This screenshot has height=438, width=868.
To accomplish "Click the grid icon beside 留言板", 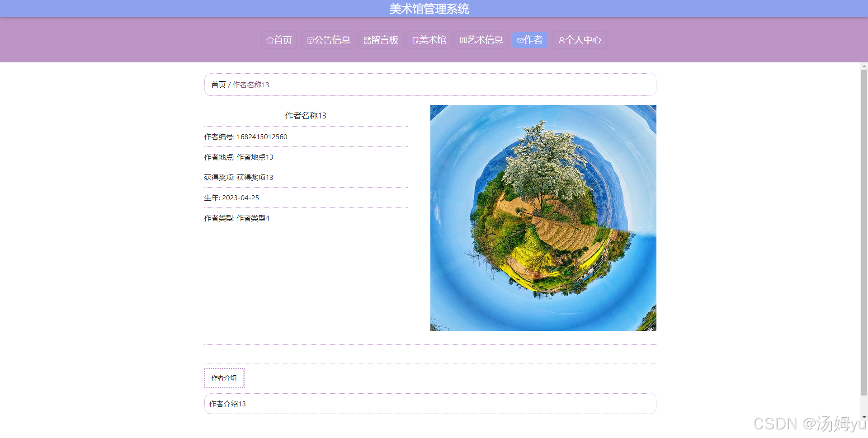I will tap(367, 40).
